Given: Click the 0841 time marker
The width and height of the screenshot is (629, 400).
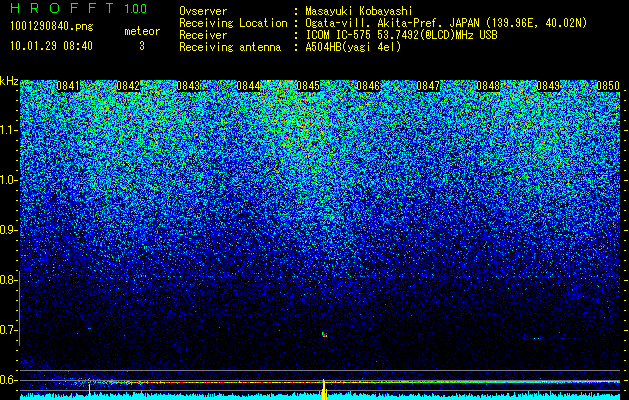Looking at the screenshot, I should click(x=68, y=86).
